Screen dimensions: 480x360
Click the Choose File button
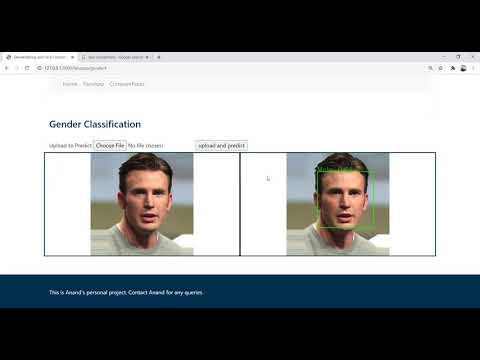[x=110, y=146]
